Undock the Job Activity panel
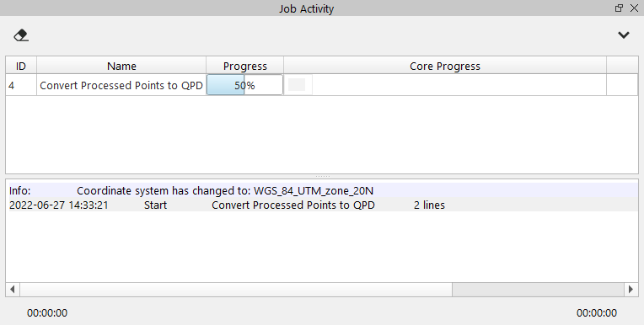Viewport: 644px width, 325px height. (x=619, y=8)
